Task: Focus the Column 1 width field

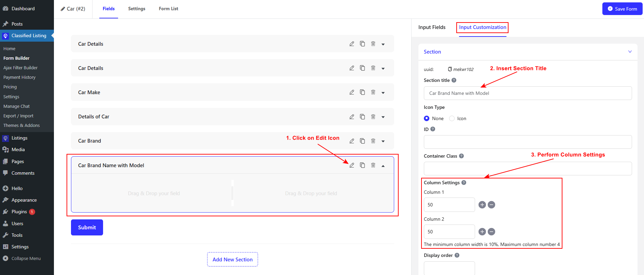Action: pos(449,205)
